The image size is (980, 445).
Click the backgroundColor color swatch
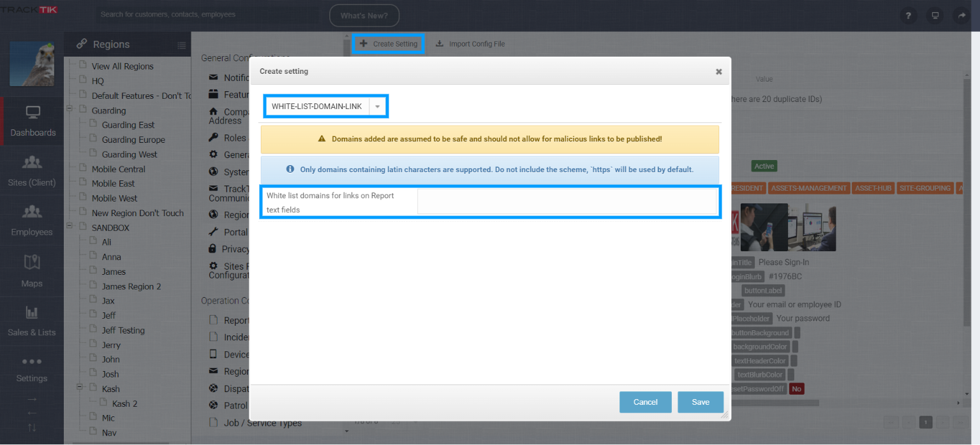(794, 347)
